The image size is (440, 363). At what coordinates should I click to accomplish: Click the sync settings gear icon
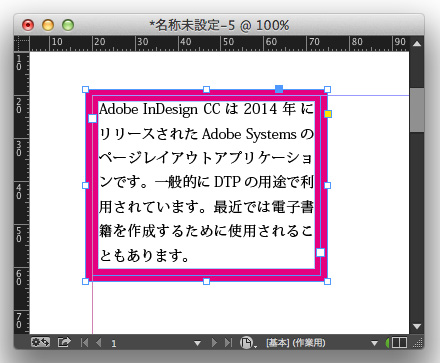tap(40, 342)
